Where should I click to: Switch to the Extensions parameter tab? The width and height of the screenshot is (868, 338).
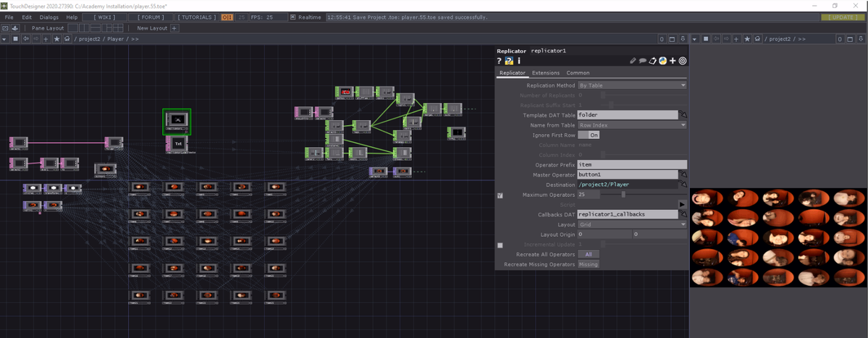(546, 73)
